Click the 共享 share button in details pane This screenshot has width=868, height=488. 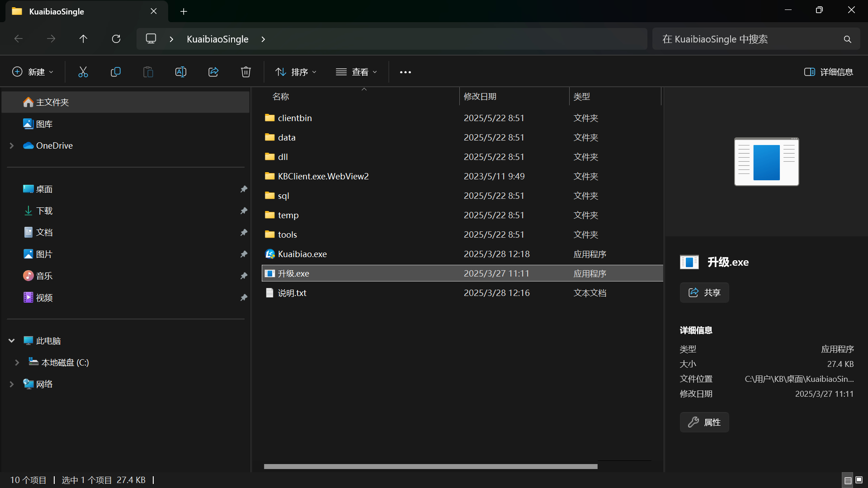[704, 293]
